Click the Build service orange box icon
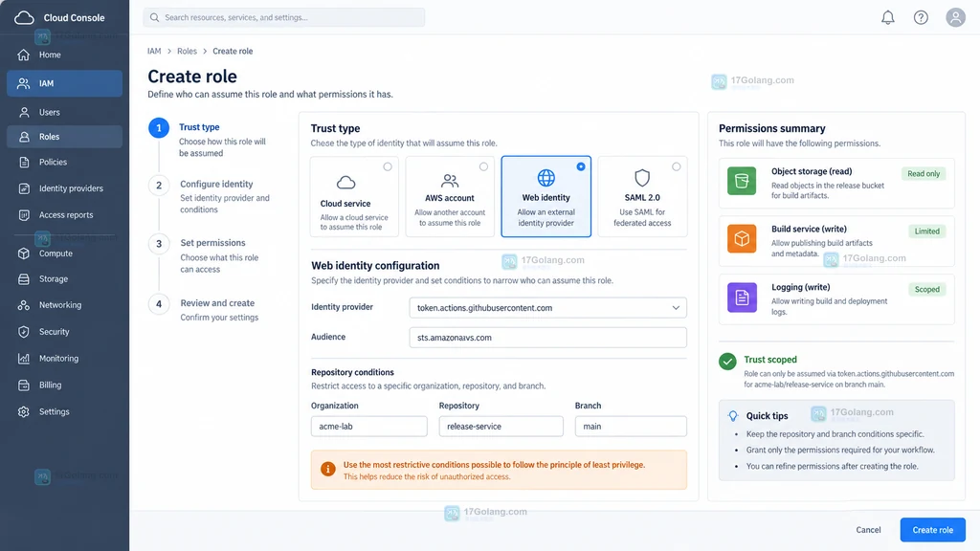This screenshot has width=980, height=551. click(x=742, y=238)
